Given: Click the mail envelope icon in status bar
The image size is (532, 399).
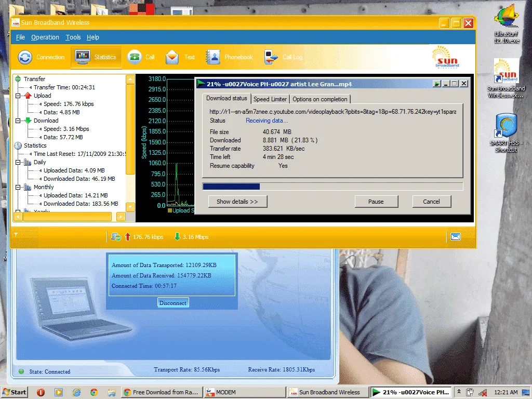Looking at the screenshot, I should (455, 236).
